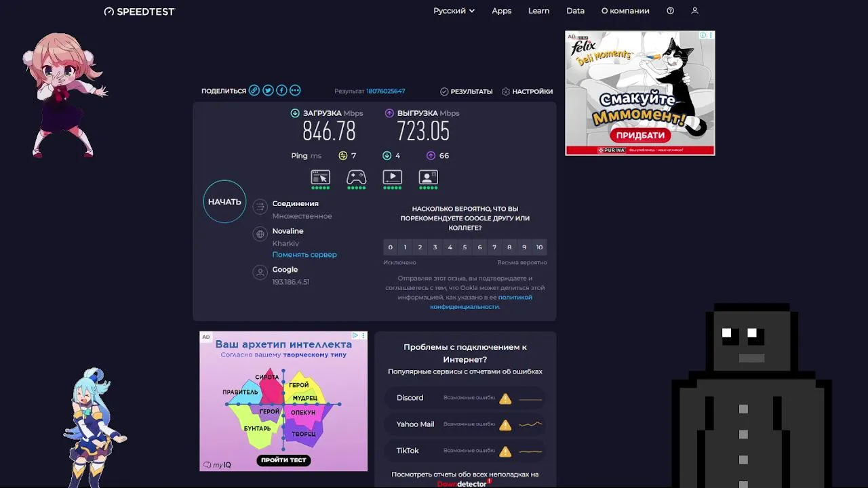Select rating 1 in the survey
868x488 pixels.
pos(405,247)
